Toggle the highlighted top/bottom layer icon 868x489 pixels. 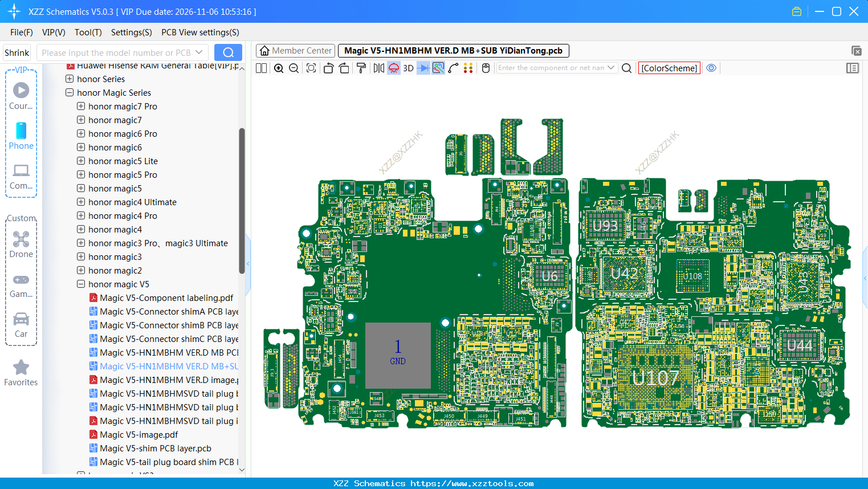click(x=393, y=68)
